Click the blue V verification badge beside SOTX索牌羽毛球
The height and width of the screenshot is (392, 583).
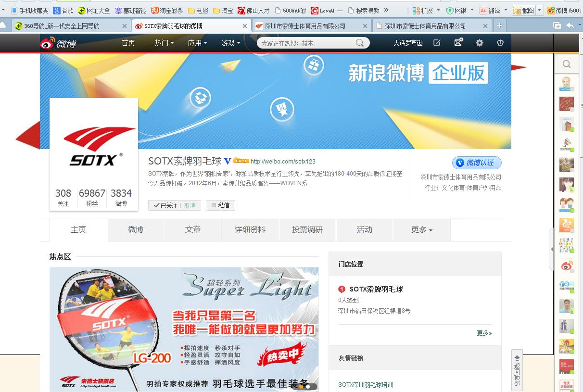pos(228,161)
